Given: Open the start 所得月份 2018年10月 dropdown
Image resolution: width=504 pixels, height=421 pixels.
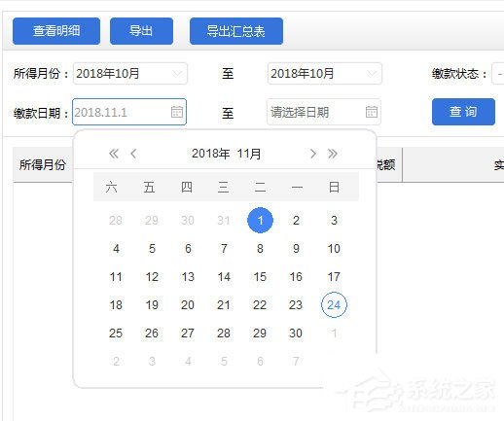Looking at the screenshot, I should coord(130,74).
